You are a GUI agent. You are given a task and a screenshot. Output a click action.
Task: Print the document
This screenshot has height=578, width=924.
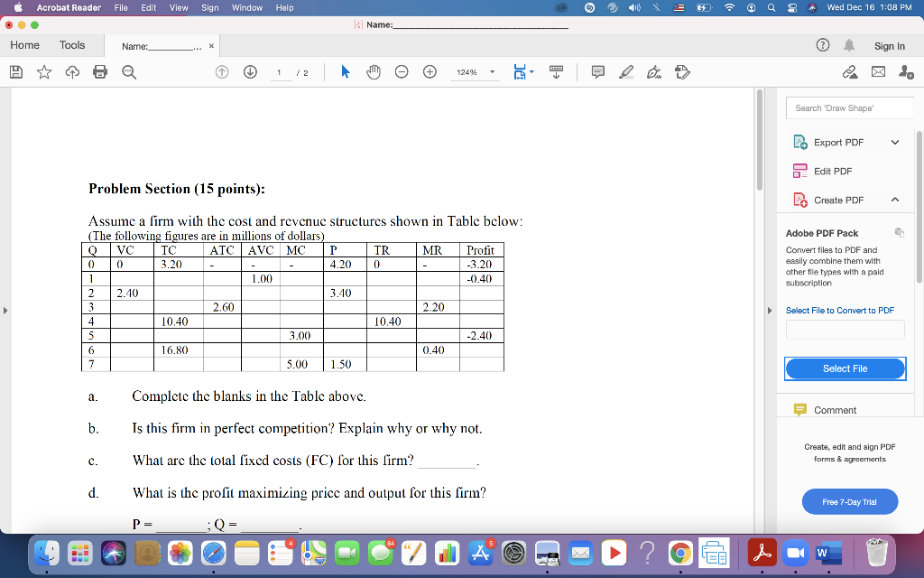99,70
